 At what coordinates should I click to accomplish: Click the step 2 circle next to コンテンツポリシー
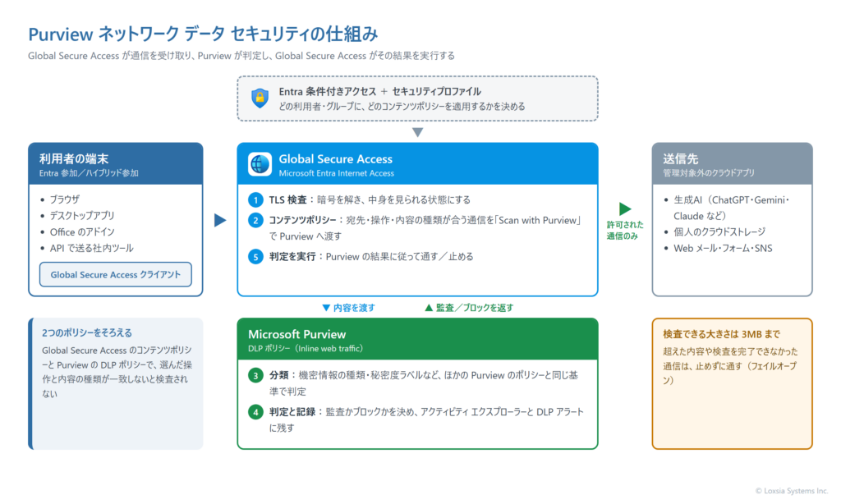[256, 220]
